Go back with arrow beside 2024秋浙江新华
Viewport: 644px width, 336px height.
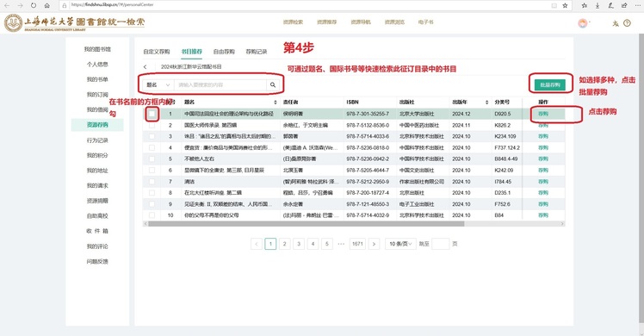(x=145, y=66)
